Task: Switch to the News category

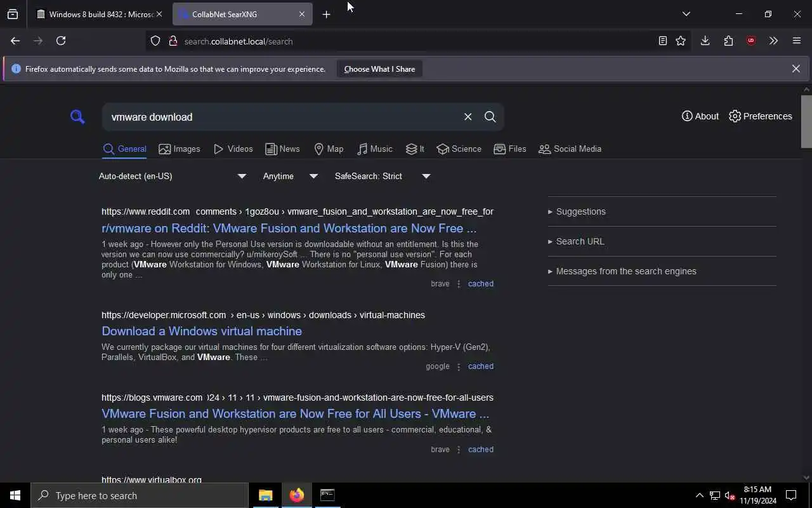Action: coord(282,149)
